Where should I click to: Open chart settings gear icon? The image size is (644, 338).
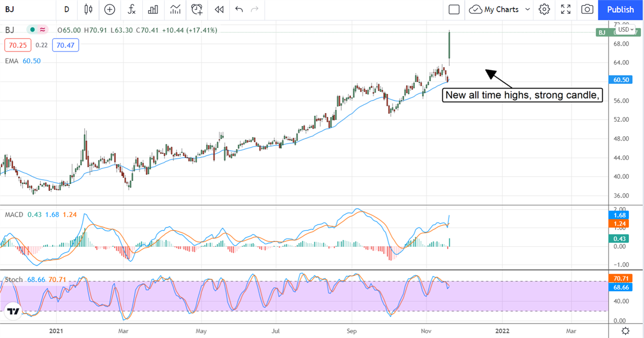[x=545, y=9]
